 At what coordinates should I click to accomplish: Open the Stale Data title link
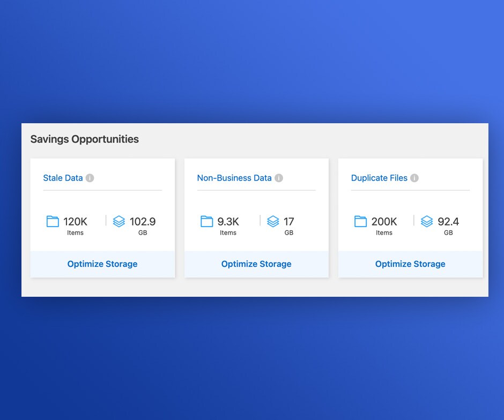point(63,178)
